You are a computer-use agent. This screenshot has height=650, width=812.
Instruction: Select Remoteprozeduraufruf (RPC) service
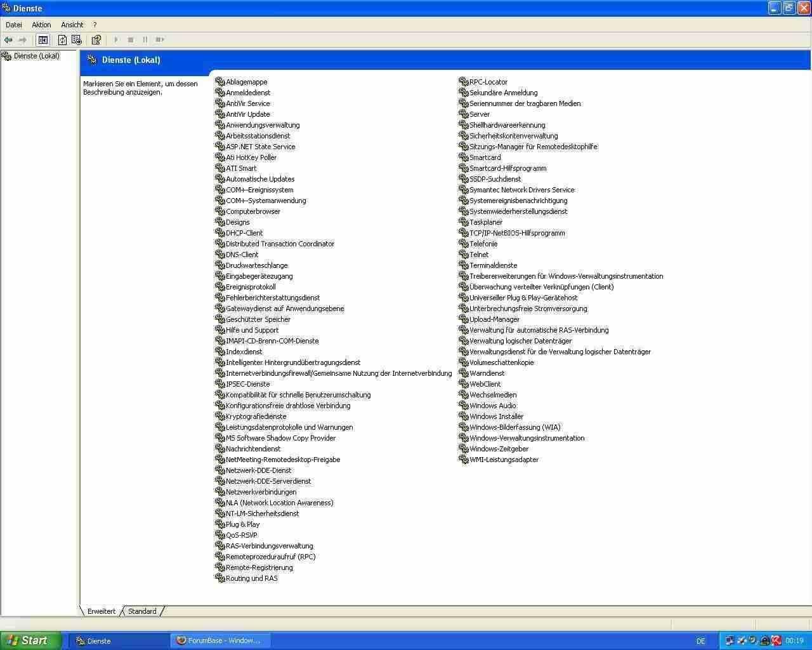pyautogui.click(x=271, y=557)
